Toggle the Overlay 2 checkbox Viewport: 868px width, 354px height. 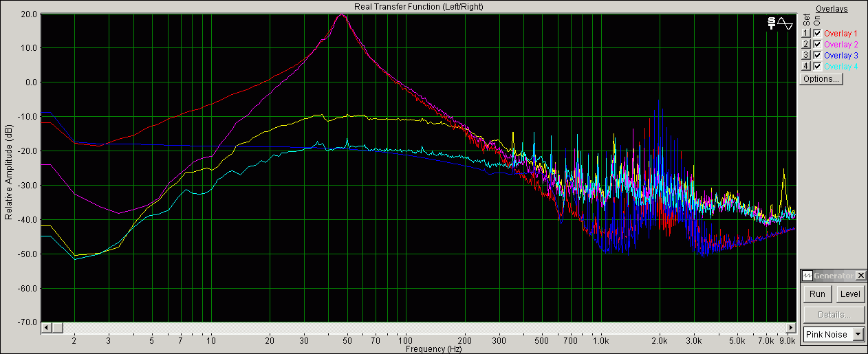(x=817, y=44)
